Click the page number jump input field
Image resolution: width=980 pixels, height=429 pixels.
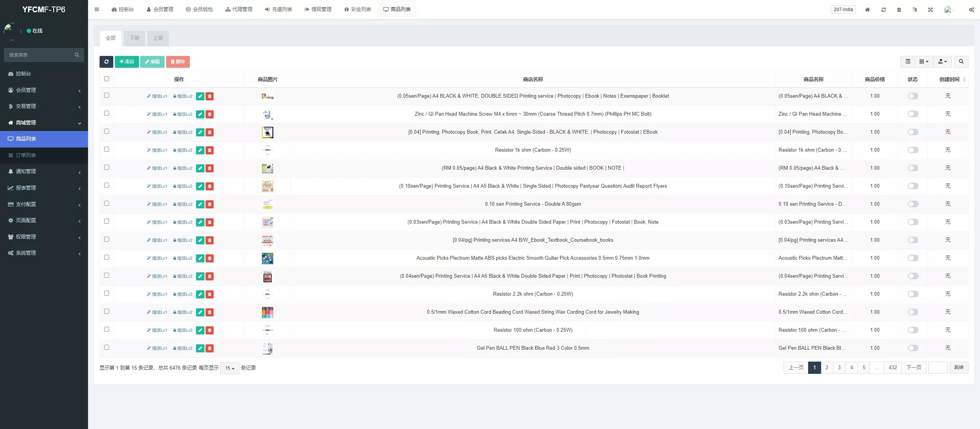click(938, 368)
